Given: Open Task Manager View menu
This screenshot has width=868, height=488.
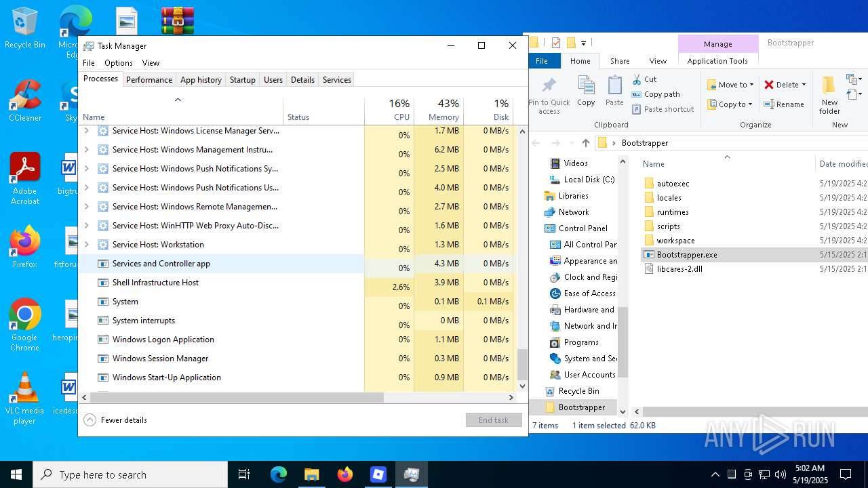Looking at the screenshot, I should pos(151,63).
